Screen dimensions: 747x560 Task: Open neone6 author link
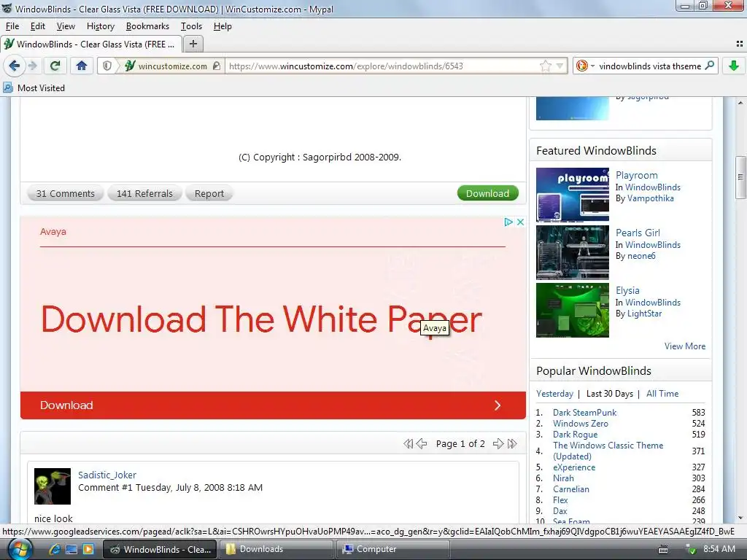(641, 256)
